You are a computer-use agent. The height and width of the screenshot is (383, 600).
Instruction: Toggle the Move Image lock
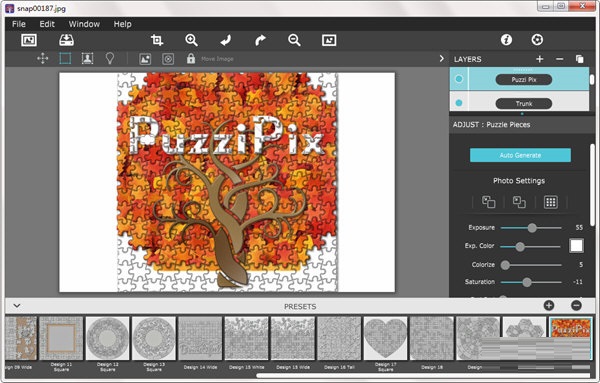coord(191,59)
